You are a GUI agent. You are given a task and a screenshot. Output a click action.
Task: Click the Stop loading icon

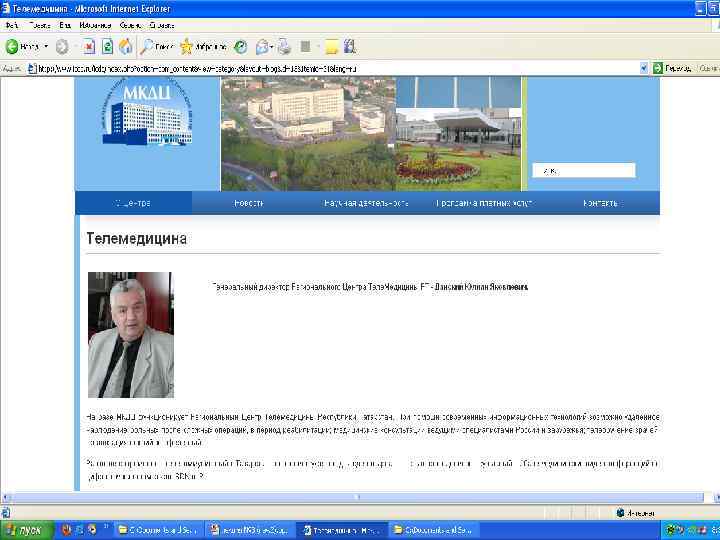[x=89, y=46]
